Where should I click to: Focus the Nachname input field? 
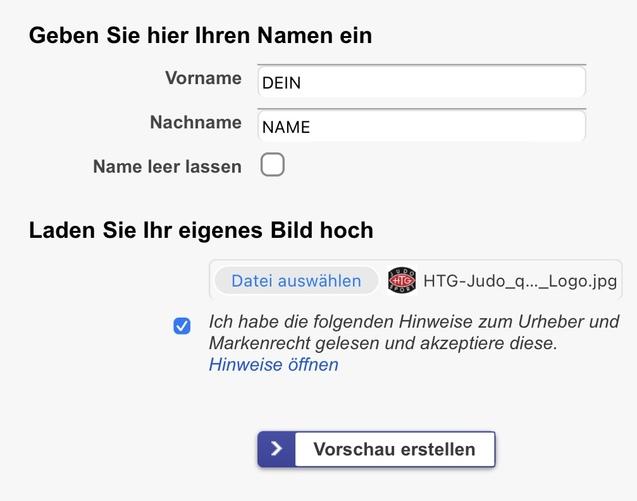coord(420,127)
